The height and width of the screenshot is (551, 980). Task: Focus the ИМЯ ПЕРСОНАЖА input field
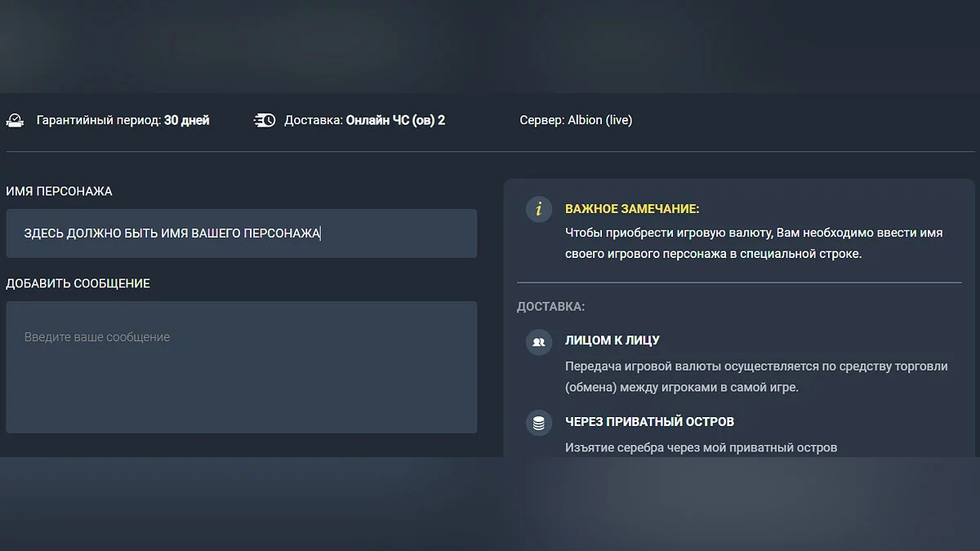[241, 233]
